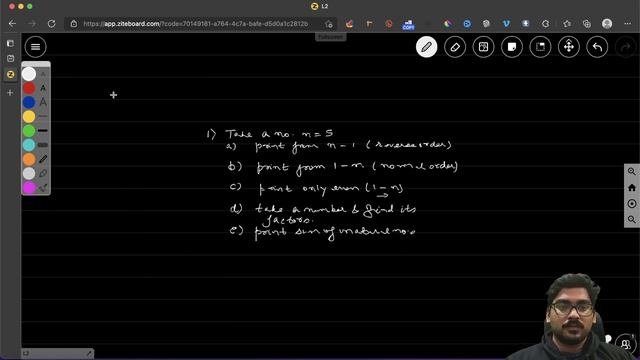The image size is (640, 360).
Task: Expand the bottom-left minimap panel
Action: [x=89, y=353]
